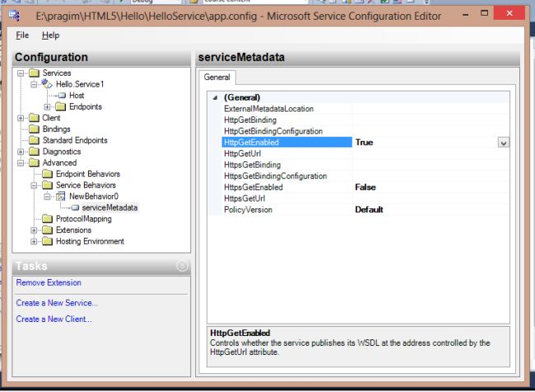
Task: Click Create a New Client link
Action: (x=53, y=319)
